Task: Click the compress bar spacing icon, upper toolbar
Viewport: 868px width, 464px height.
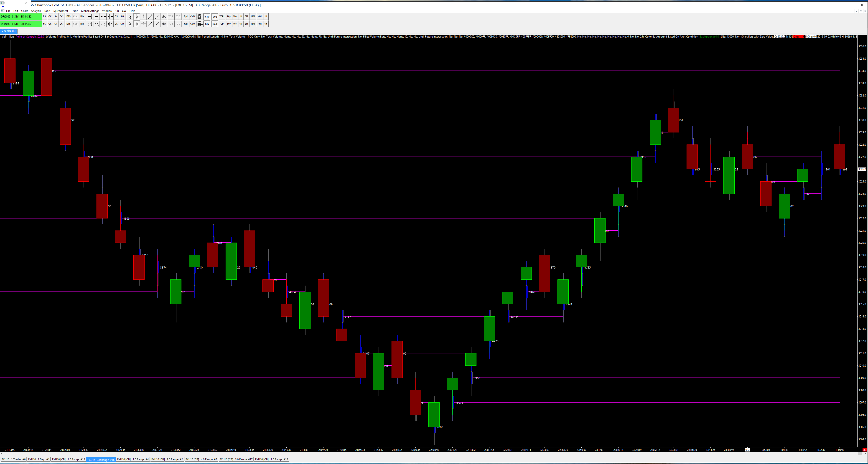Action: pos(103,17)
